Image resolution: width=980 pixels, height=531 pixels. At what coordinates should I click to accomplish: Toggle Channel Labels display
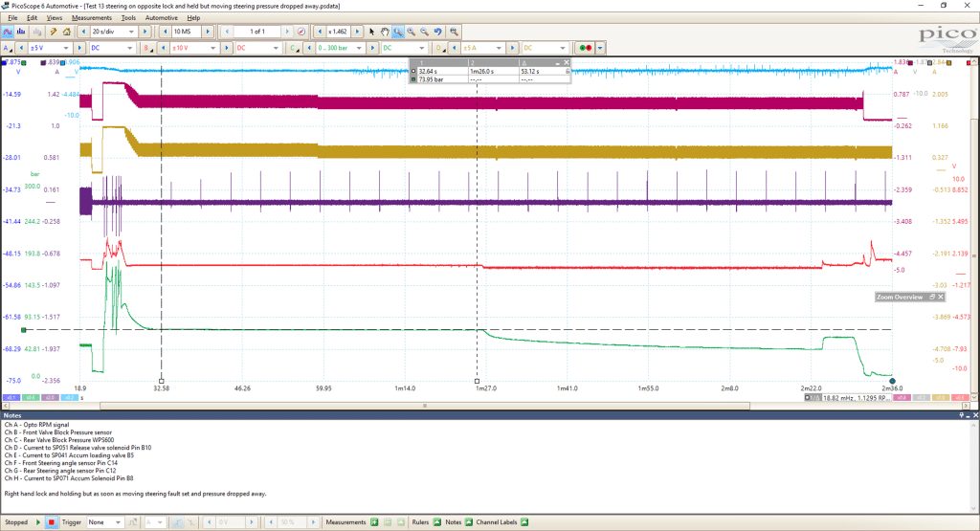[524, 522]
